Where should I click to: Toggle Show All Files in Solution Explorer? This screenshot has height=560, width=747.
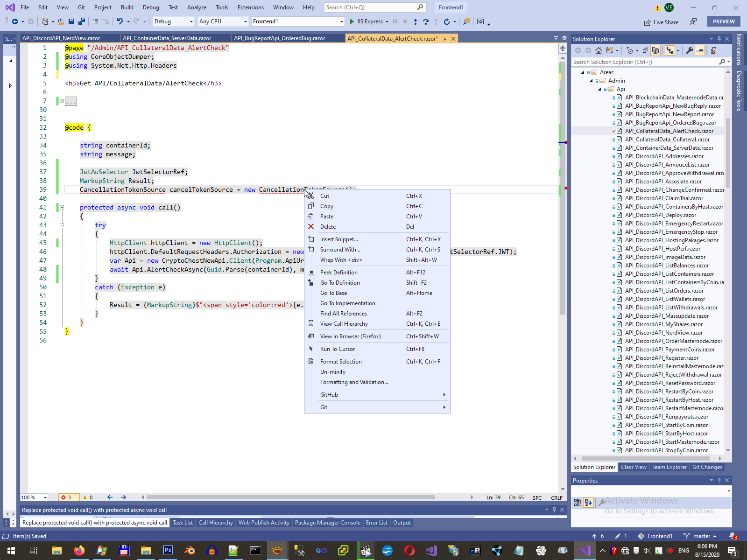(x=655, y=50)
